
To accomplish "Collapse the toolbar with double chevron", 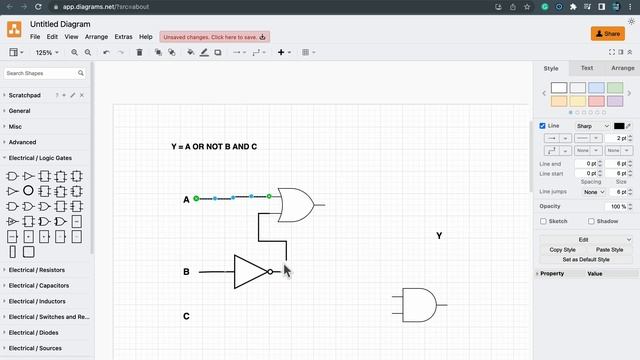I will click(630, 52).
